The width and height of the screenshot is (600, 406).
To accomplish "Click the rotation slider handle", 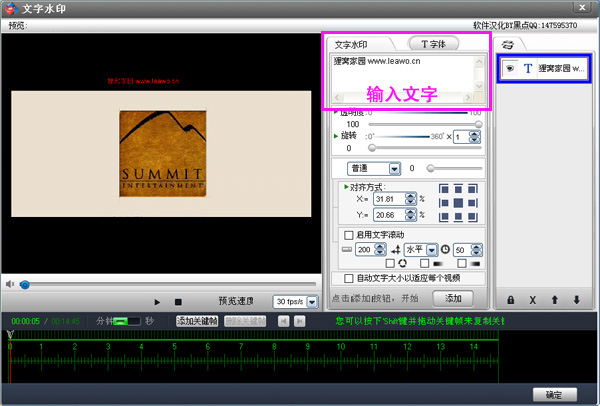I will click(x=372, y=148).
